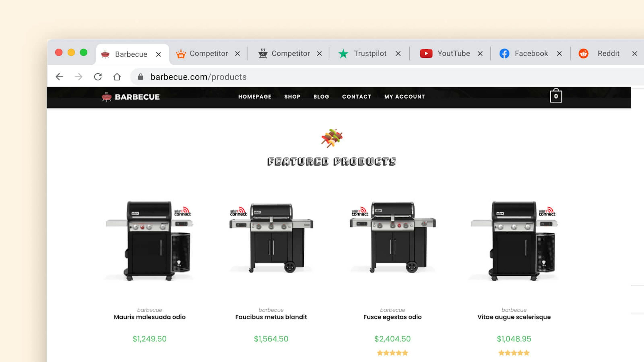644x362 pixels.
Task: Click the forward navigation arrow
Action: (x=78, y=77)
